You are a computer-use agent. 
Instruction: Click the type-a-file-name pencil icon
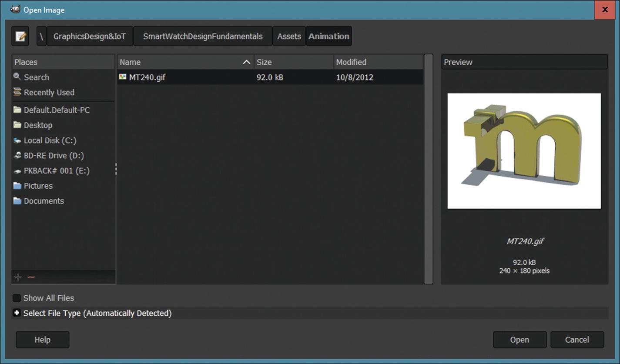coord(20,36)
